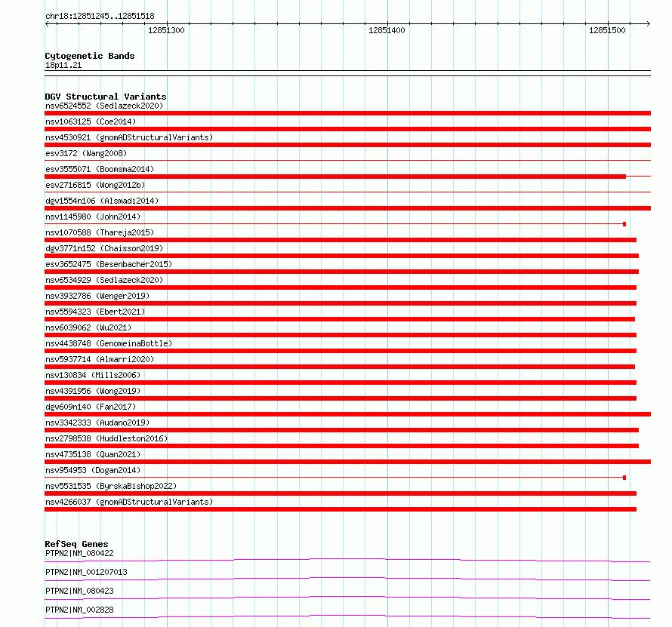Select variant nsv4266037 (gnomADStructuralVariants)

pos(129,502)
